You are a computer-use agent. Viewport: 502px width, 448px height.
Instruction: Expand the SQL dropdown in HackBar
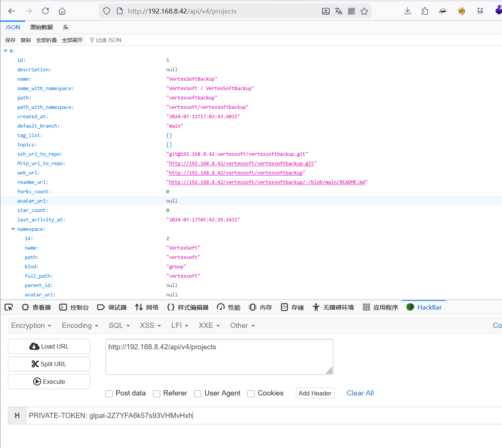(x=119, y=326)
